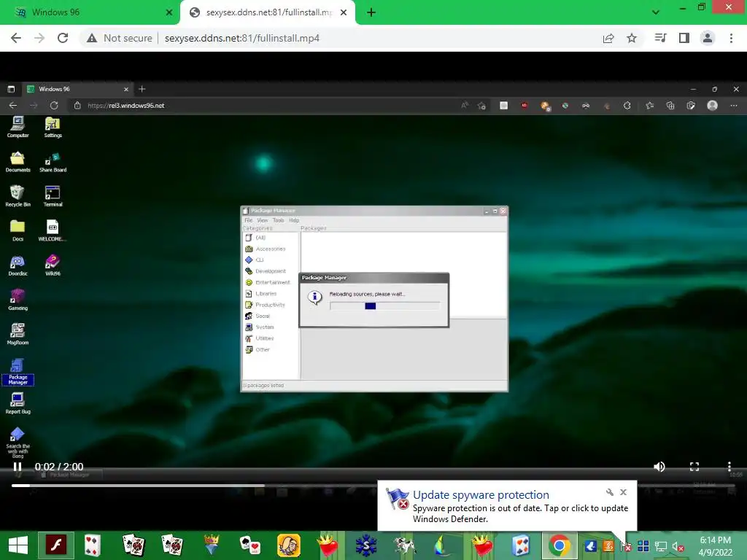Enter fullscreen mode for the video
This screenshot has width=747, height=560.
(x=694, y=467)
